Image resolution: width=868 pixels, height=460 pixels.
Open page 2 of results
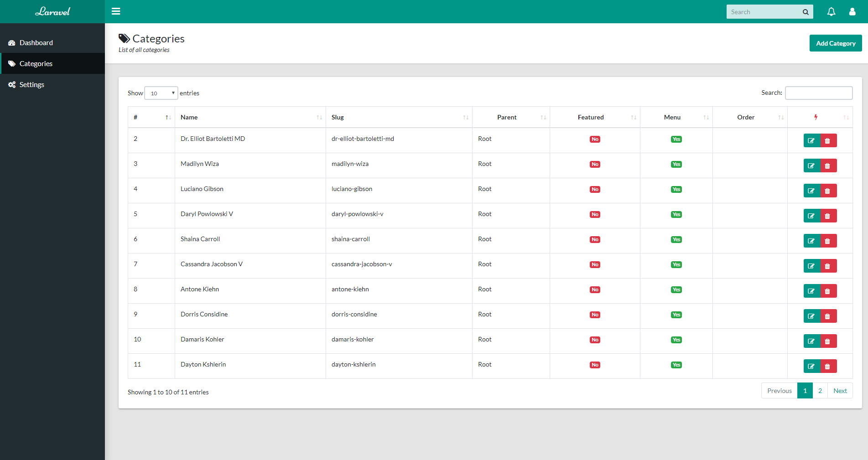pyautogui.click(x=820, y=390)
